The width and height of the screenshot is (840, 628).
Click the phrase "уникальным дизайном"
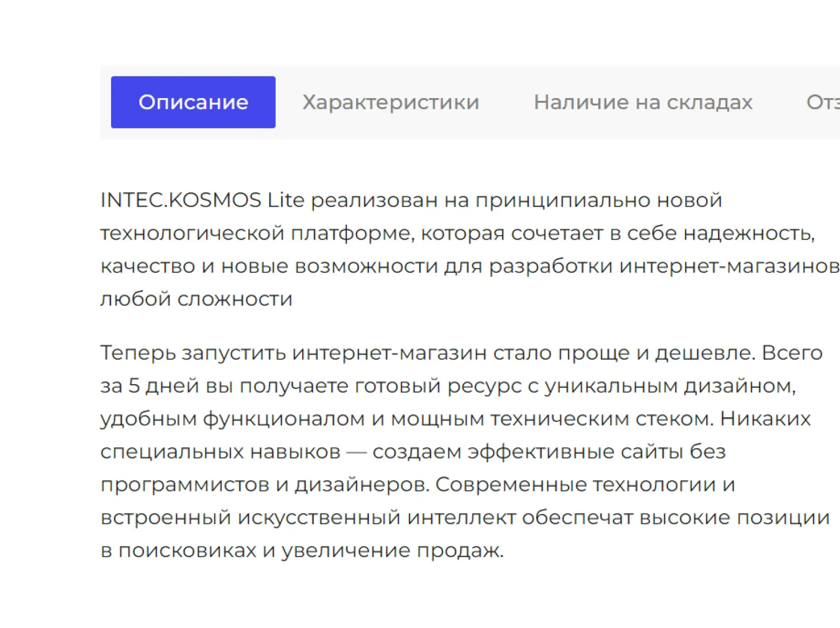click(x=669, y=386)
